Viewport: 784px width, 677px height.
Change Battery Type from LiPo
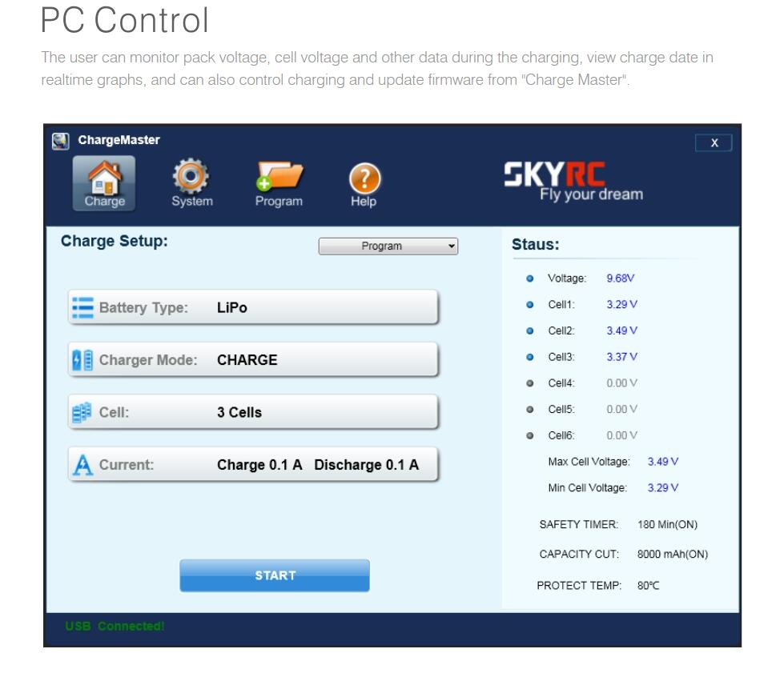253,308
